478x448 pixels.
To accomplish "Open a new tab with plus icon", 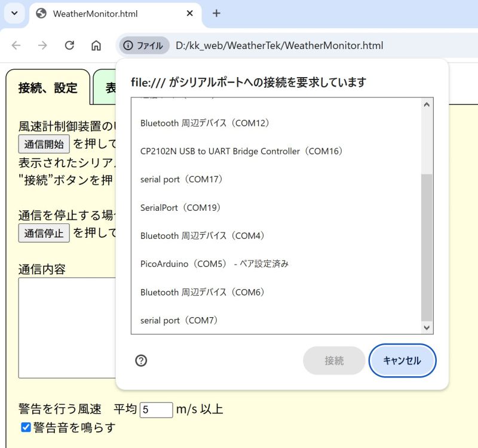I will coord(216,13).
